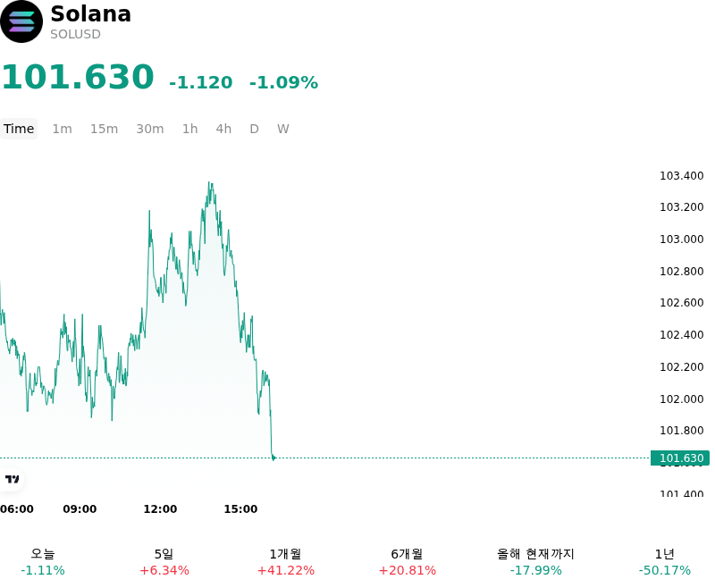Switch to the 15m interval
Screen dimensions: 715x588
[x=104, y=129]
